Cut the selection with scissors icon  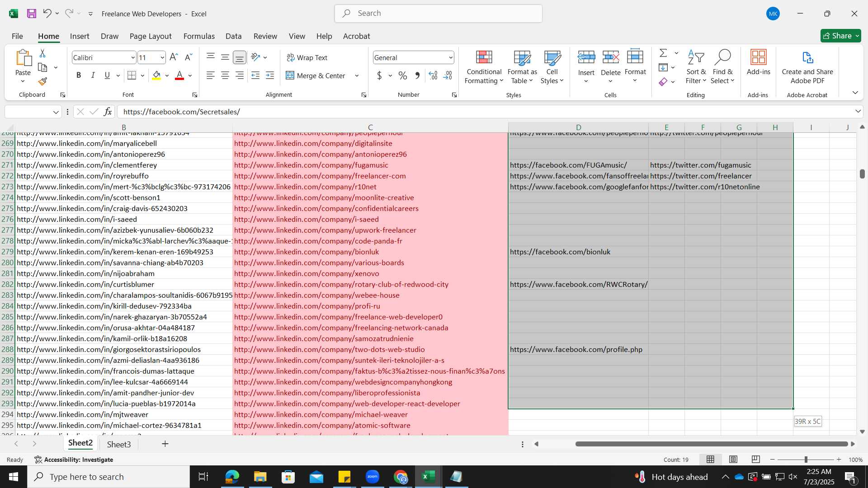click(42, 53)
